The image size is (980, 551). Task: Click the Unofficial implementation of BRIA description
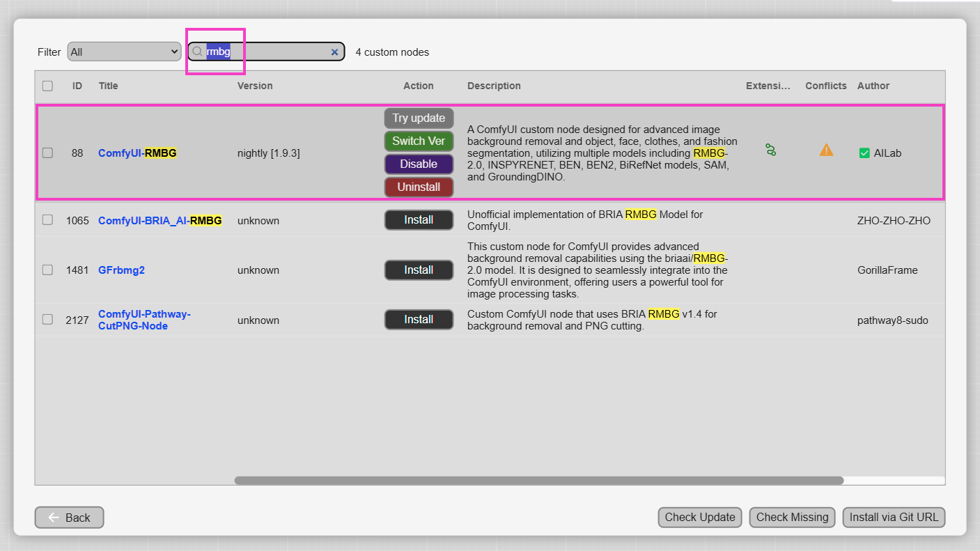tap(585, 220)
